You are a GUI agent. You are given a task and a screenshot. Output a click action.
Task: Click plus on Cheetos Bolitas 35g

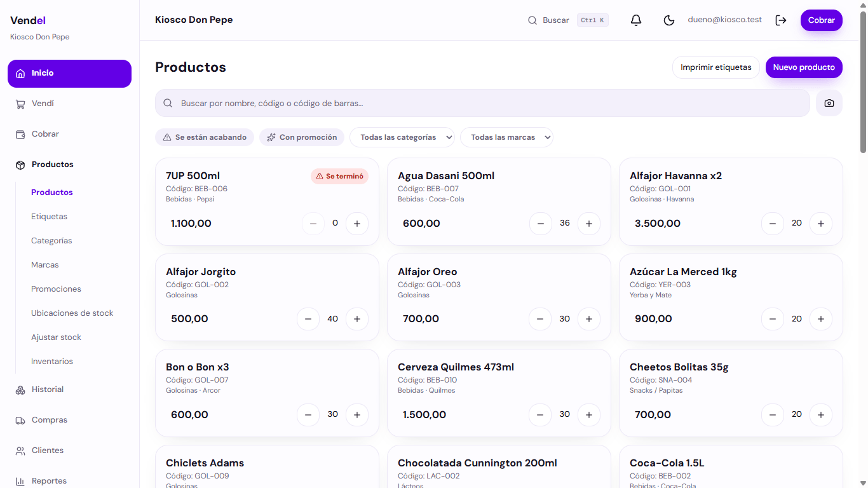821,415
